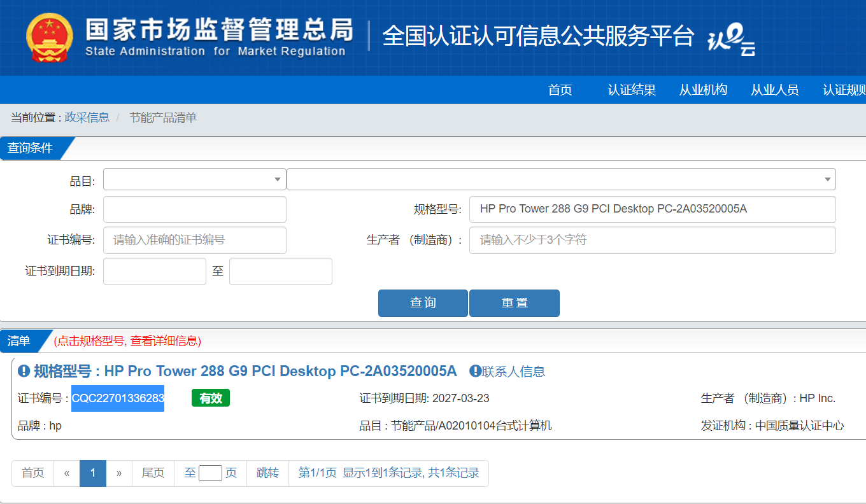The image size is (866, 504).
Task: Focus the 生产者（制造商） input field
Action: 653,240
